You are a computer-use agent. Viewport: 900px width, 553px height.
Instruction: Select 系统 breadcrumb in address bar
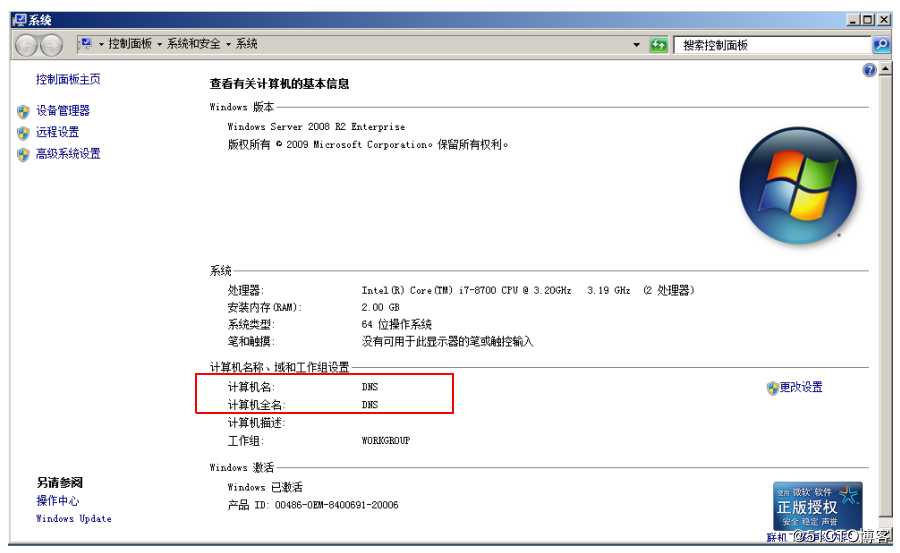(x=246, y=44)
